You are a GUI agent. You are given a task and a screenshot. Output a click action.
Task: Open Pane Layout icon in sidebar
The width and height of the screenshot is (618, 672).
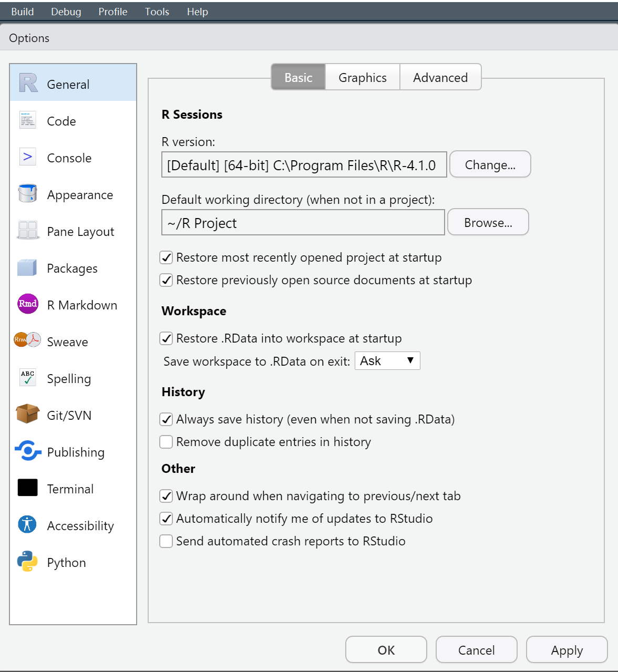27,231
